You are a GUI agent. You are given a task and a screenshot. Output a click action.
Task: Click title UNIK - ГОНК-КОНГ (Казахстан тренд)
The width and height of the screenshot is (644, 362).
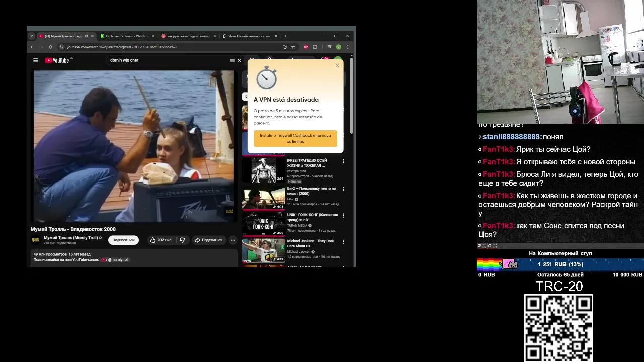[x=312, y=217]
